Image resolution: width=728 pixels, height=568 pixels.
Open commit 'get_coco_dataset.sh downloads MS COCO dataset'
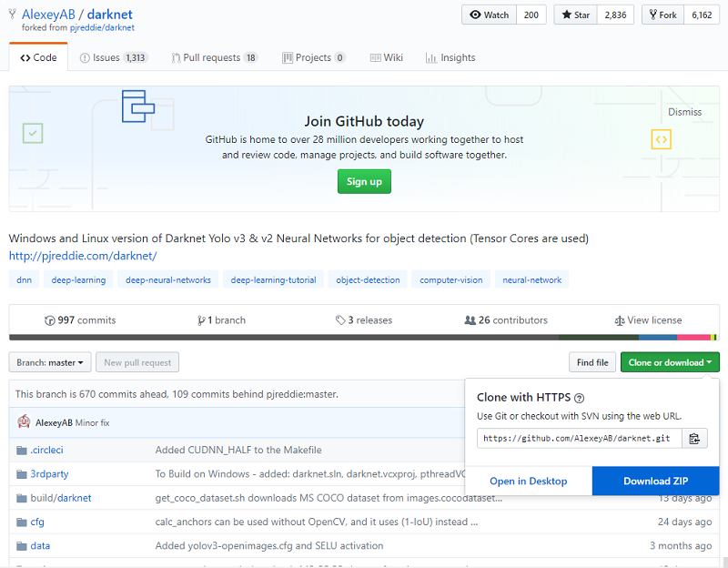coord(329,498)
